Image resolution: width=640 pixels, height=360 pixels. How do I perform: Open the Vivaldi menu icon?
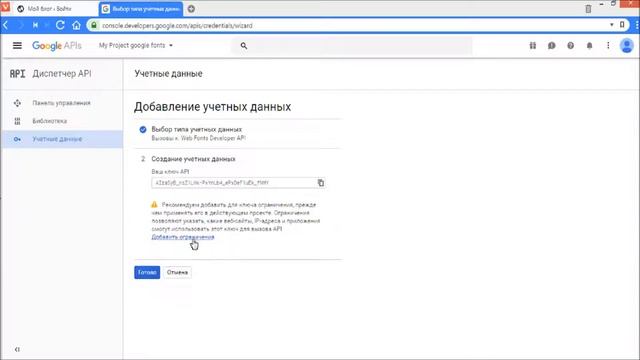click(5, 7)
